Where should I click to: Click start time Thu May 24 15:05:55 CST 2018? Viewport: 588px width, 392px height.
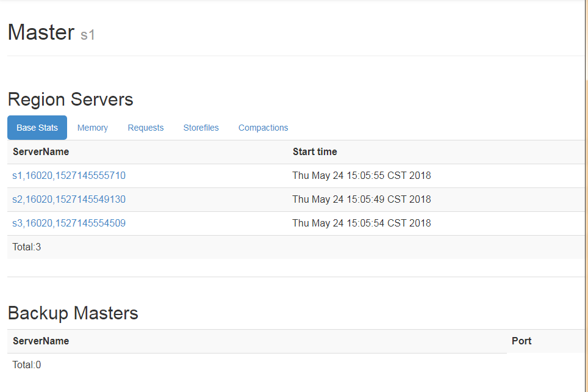362,175
